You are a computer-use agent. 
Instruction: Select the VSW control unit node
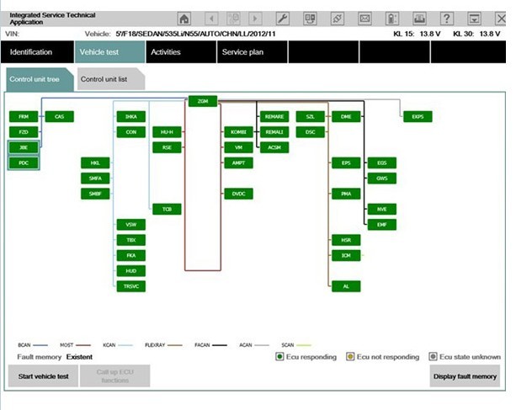point(131,224)
